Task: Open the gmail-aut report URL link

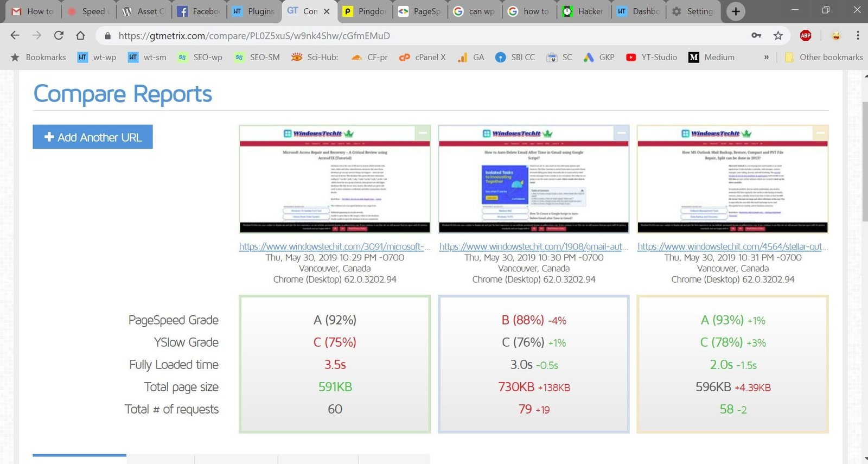Action: point(533,246)
